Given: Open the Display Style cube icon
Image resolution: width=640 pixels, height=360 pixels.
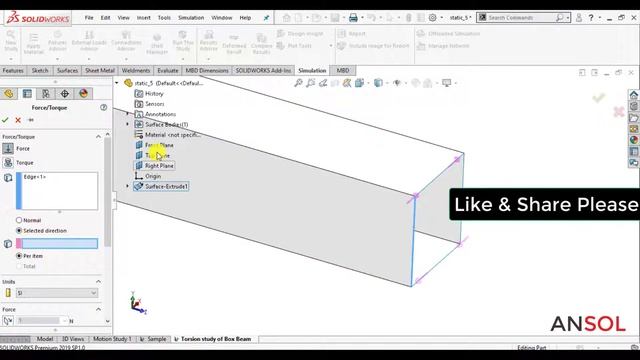Looking at the screenshot, I should point(378,83).
